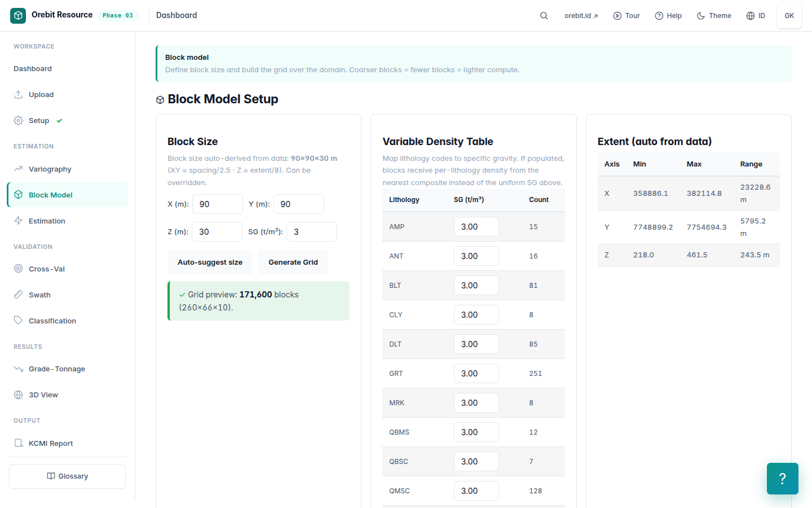Click the language globe icon
The width and height of the screenshot is (812, 508).
point(751,16)
